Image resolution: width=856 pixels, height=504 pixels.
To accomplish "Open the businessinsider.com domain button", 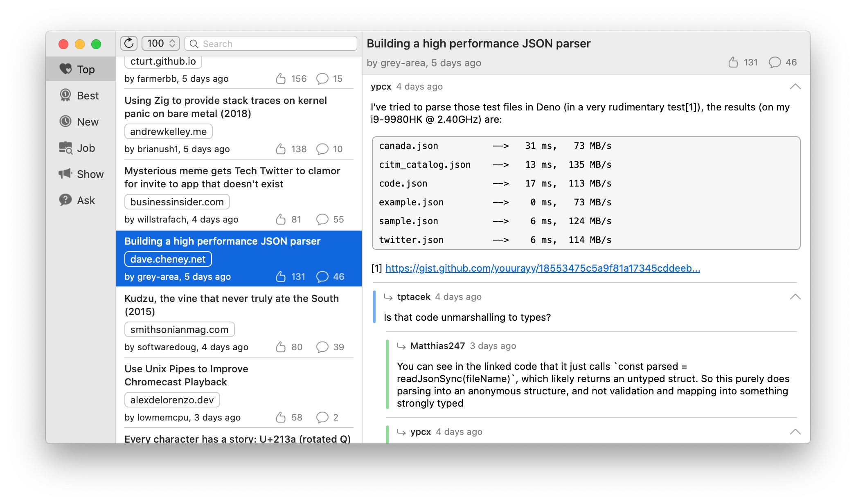I will click(x=177, y=202).
